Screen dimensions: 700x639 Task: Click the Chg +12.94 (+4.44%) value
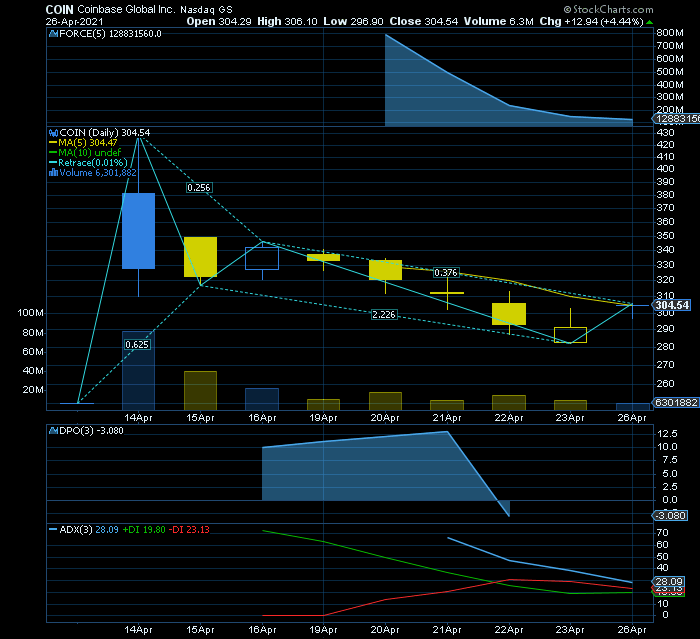point(592,21)
